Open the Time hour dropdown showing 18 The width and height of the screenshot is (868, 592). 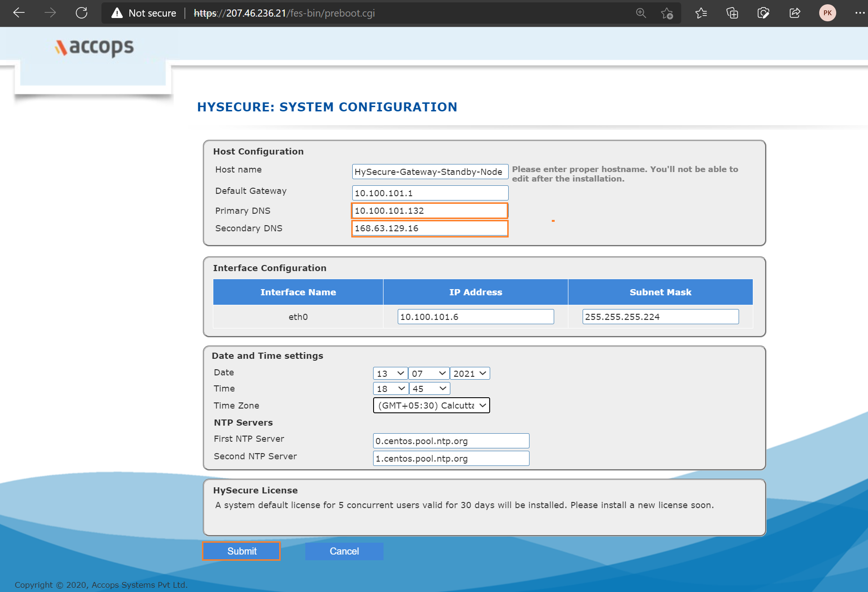pyautogui.click(x=391, y=389)
